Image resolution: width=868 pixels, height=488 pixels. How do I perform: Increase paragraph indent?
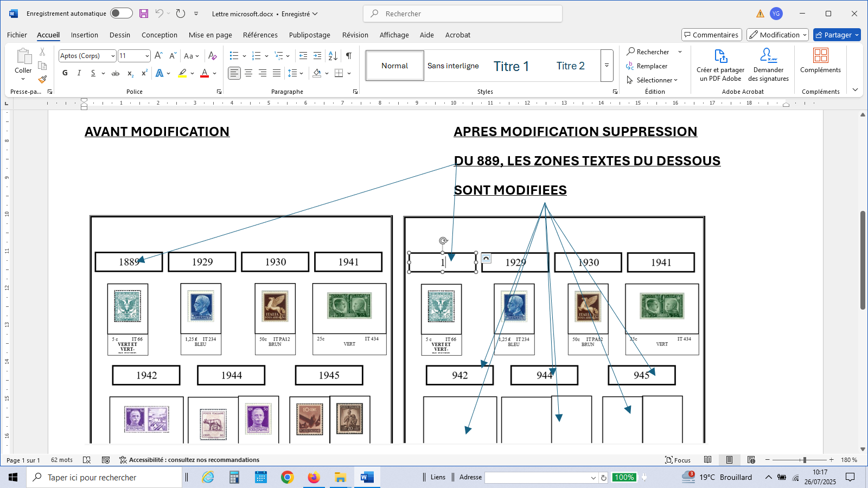pyautogui.click(x=317, y=55)
